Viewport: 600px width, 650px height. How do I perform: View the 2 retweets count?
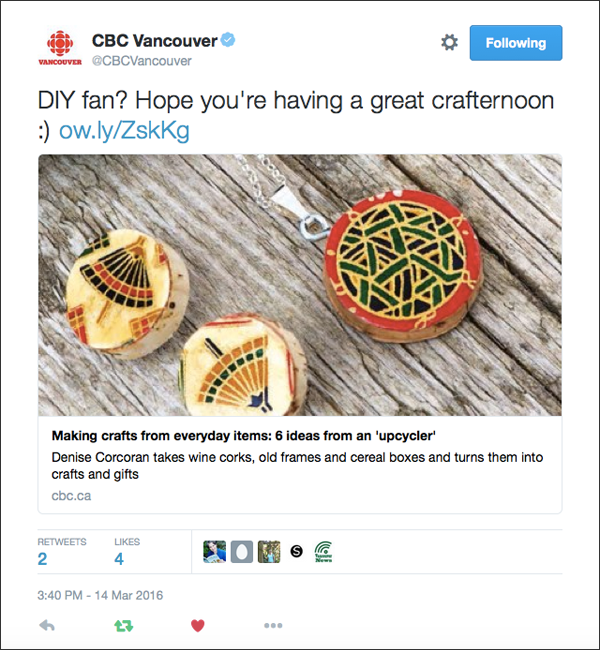tap(42, 559)
